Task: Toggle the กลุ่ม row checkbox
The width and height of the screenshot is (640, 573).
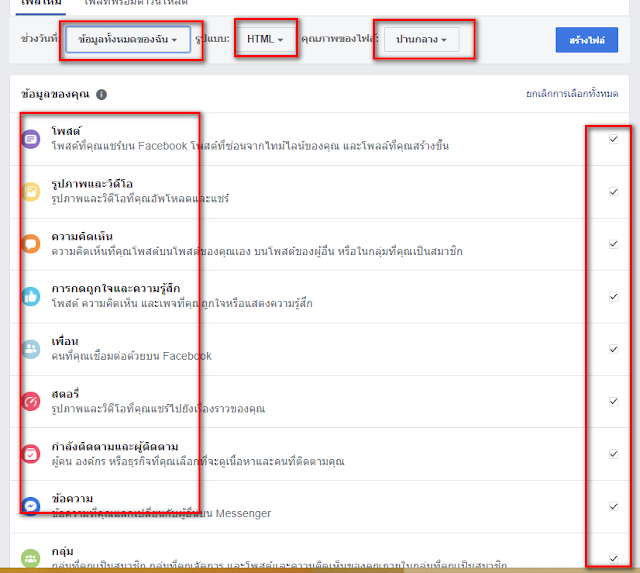Action: [613, 559]
